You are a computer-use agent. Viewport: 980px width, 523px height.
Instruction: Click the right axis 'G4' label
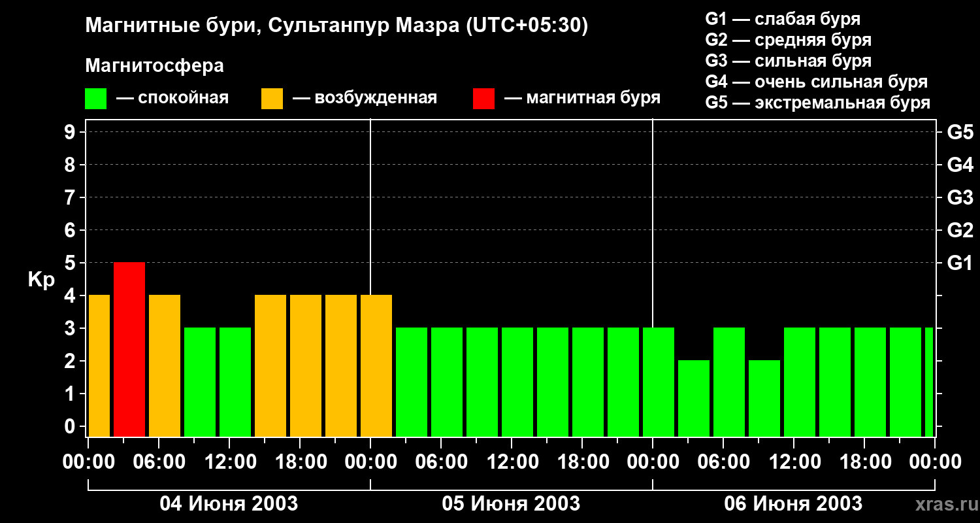(x=960, y=165)
